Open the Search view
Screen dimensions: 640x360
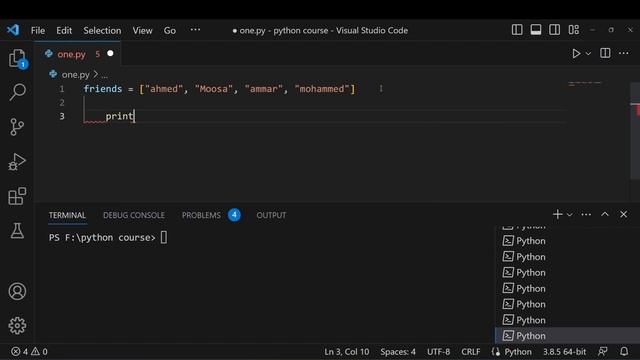click(x=17, y=92)
